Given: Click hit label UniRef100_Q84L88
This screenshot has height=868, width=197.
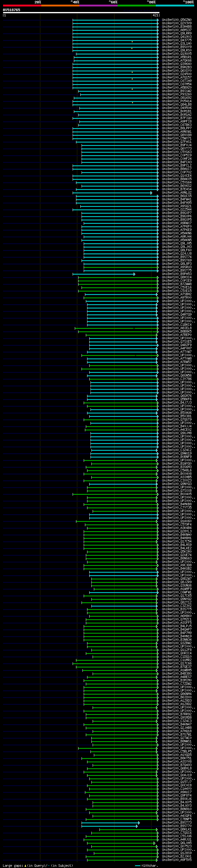Looking at the screenshot, I should click(x=177, y=104).
